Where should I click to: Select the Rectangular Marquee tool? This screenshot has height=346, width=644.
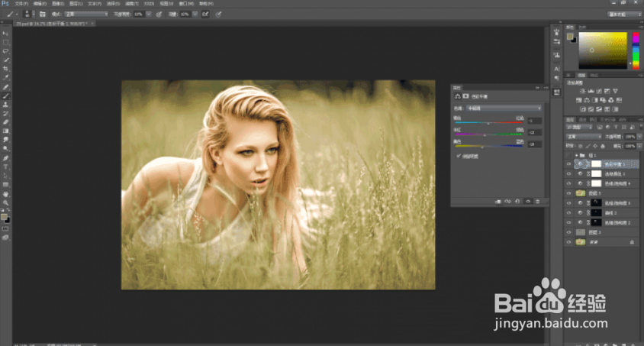[5, 42]
